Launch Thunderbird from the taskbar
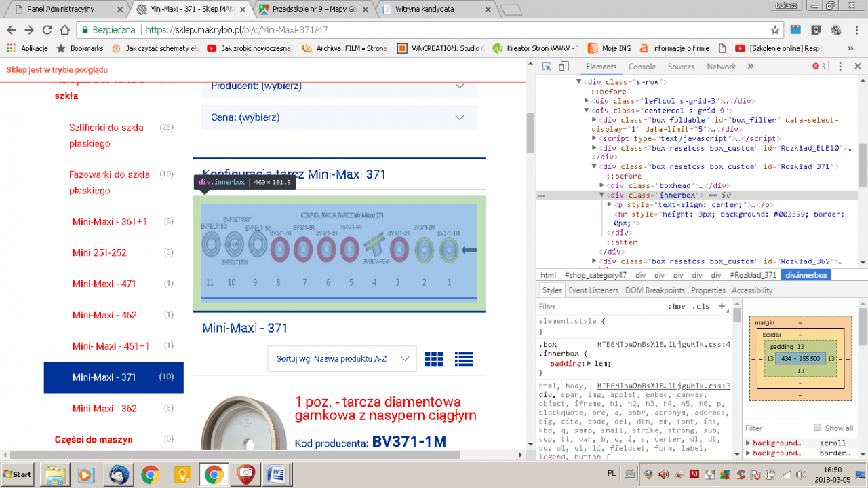Image resolution: width=868 pixels, height=488 pixels. click(119, 474)
